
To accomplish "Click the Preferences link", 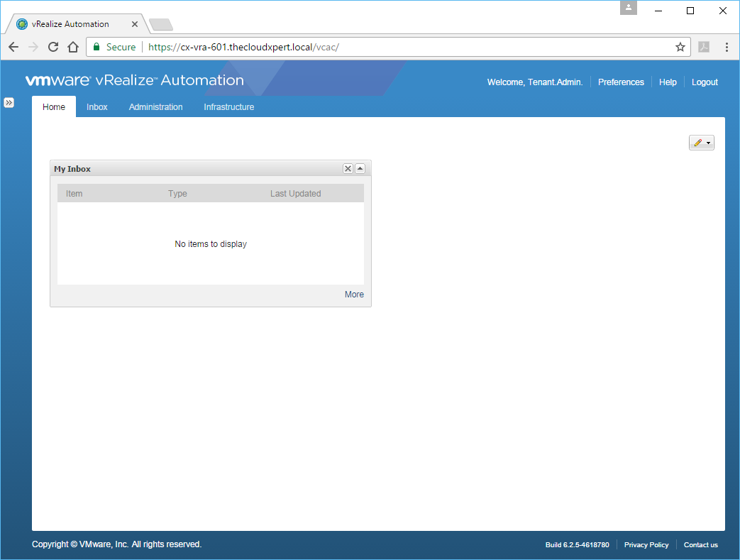I will point(621,82).
